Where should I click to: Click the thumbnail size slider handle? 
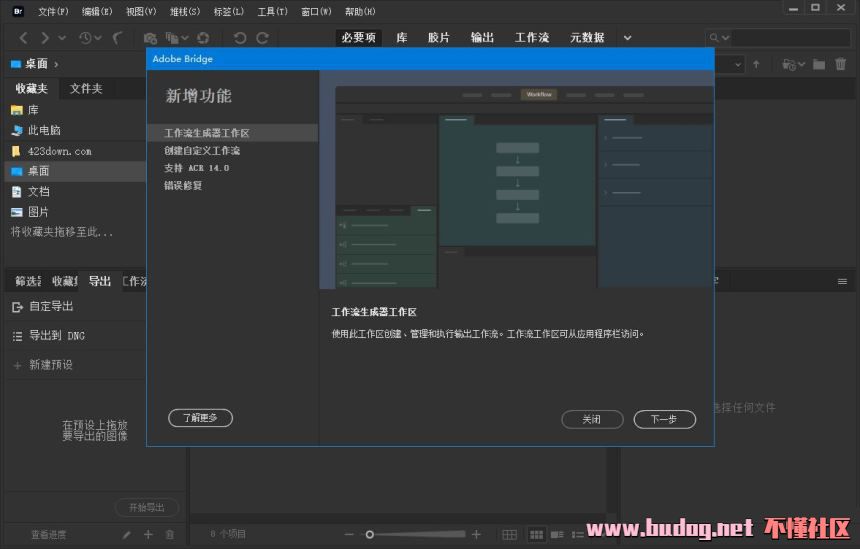370,535
